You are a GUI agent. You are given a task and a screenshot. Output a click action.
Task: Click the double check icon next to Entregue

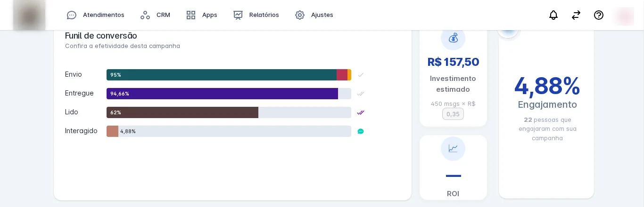[361, 94]
